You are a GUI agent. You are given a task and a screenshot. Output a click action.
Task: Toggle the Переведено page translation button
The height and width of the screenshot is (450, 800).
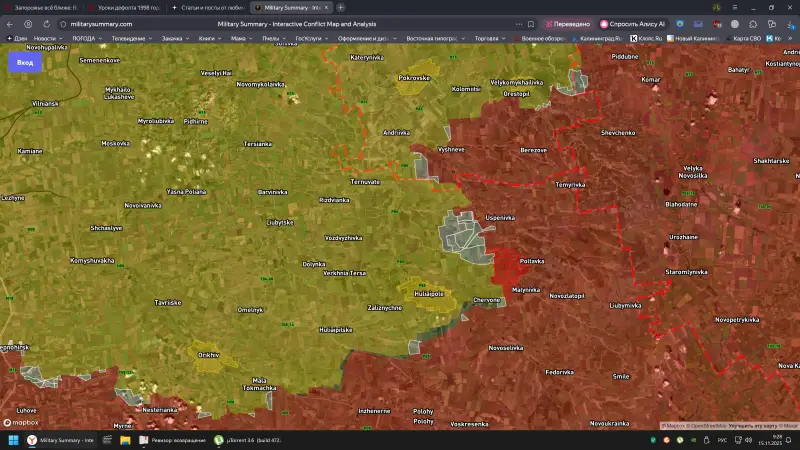pyautogui.click(x=567, y=23)
